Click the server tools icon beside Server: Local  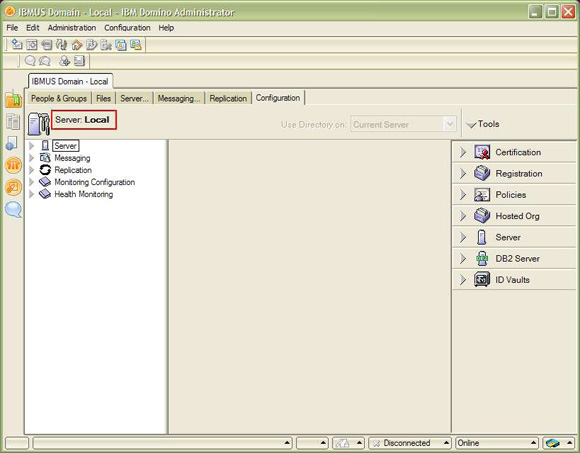(38, 124)
